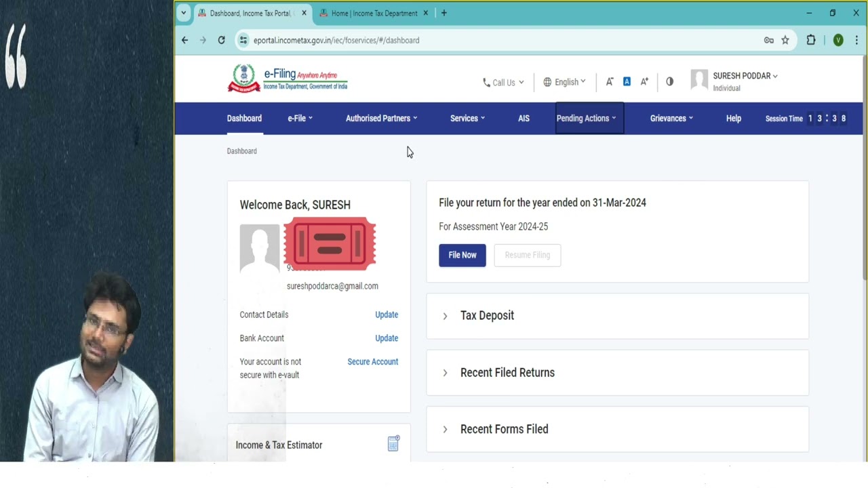
Task: Click the address bar URL field
Action: tap(502, 40)
